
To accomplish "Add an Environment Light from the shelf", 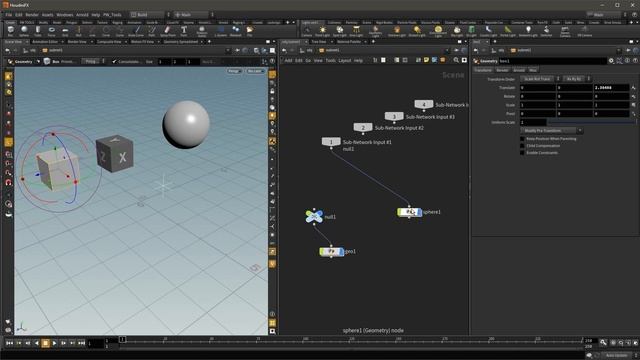I will (438, 31).
